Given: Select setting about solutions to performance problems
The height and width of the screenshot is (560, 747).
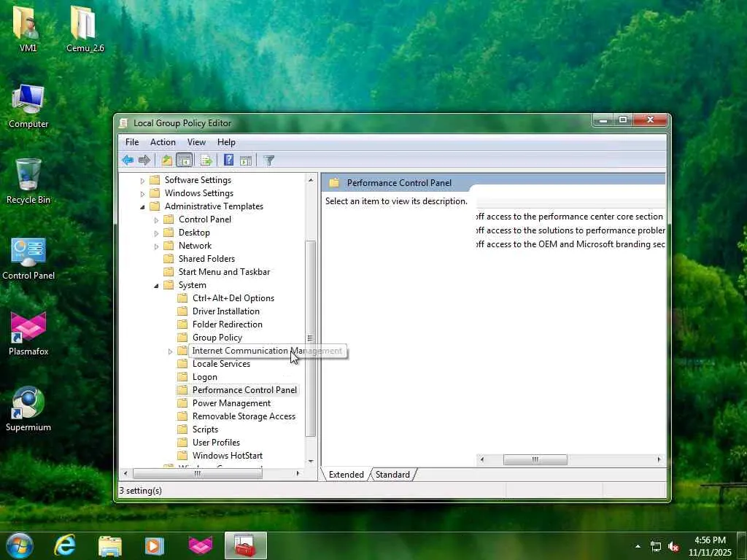Looking at the screenshot, I should point(570,230).
